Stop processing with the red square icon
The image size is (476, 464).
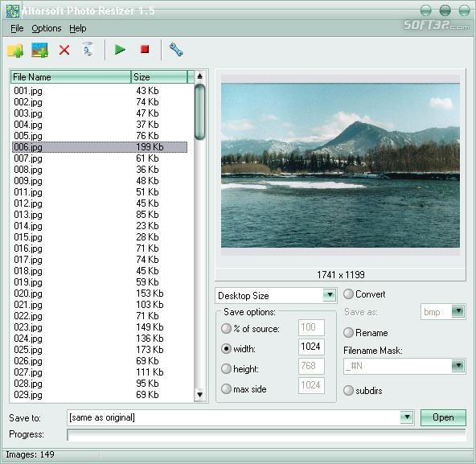[x=145, y=49]
